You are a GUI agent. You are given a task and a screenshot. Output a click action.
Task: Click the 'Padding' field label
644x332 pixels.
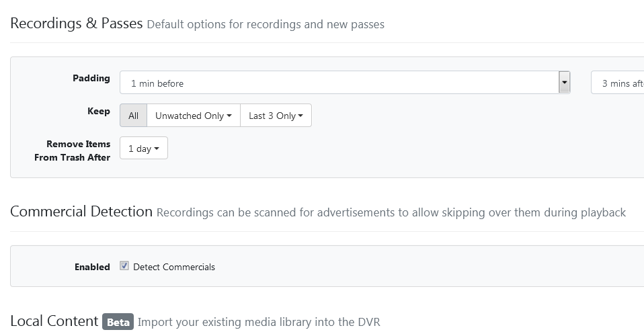pos(91,79)
